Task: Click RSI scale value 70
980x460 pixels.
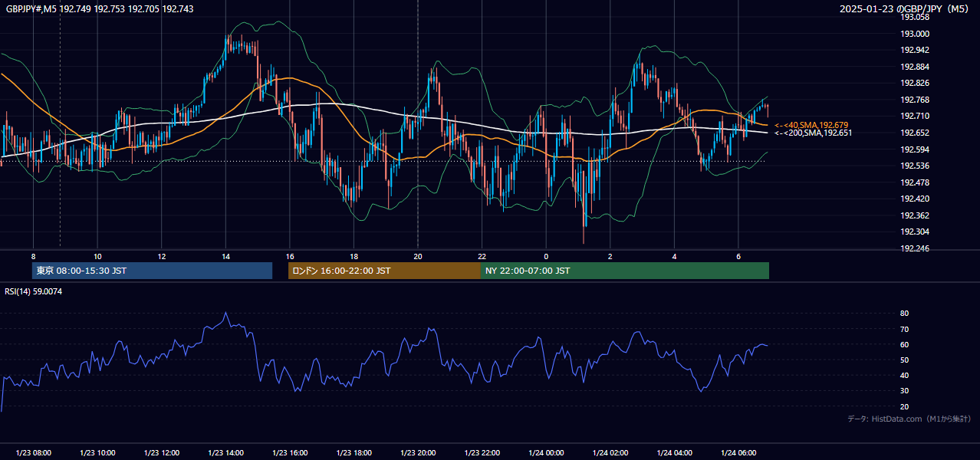Action: [905, 330]
